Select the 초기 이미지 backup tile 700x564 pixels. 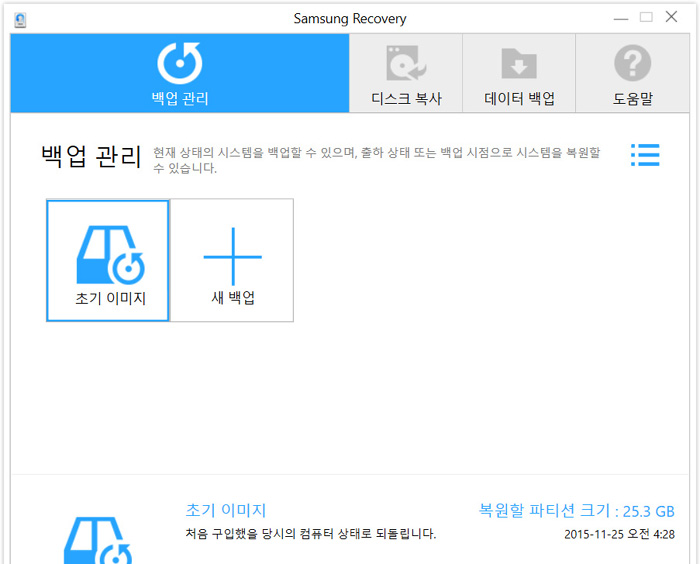point(108,260)
